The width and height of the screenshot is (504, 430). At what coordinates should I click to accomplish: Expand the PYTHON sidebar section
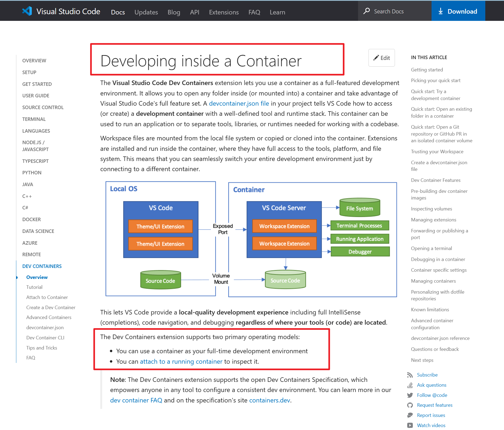pos(32,172)
